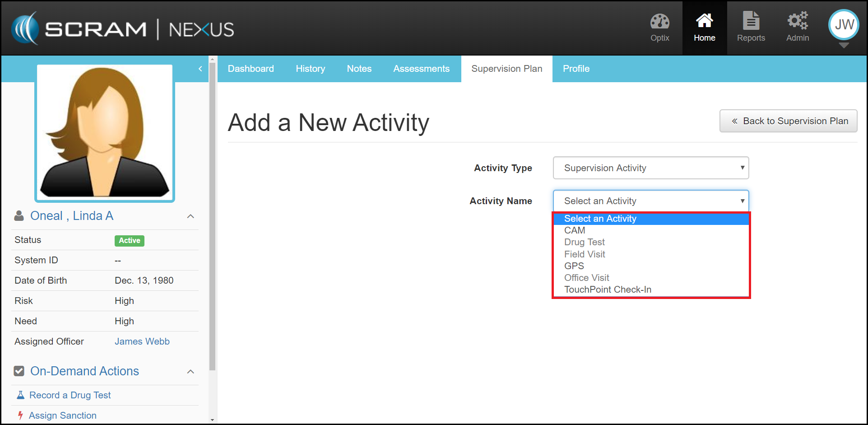Click the SCRAM Nexus logo
The width and height of the screenshot is (868, 425).
[123, 29]
